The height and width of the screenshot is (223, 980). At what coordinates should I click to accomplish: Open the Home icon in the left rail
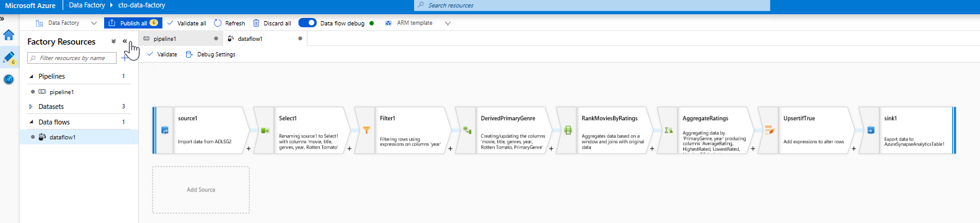click(x=9, y=35)
